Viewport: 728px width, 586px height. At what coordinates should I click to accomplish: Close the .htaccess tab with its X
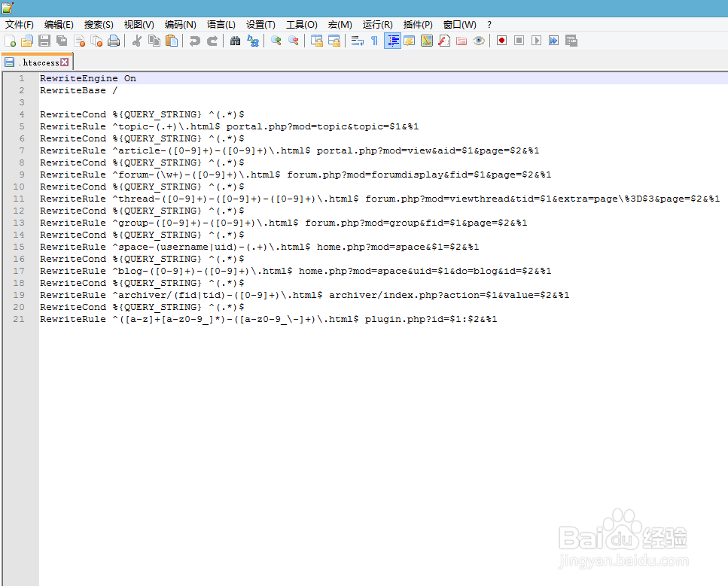tap(65, 62)
